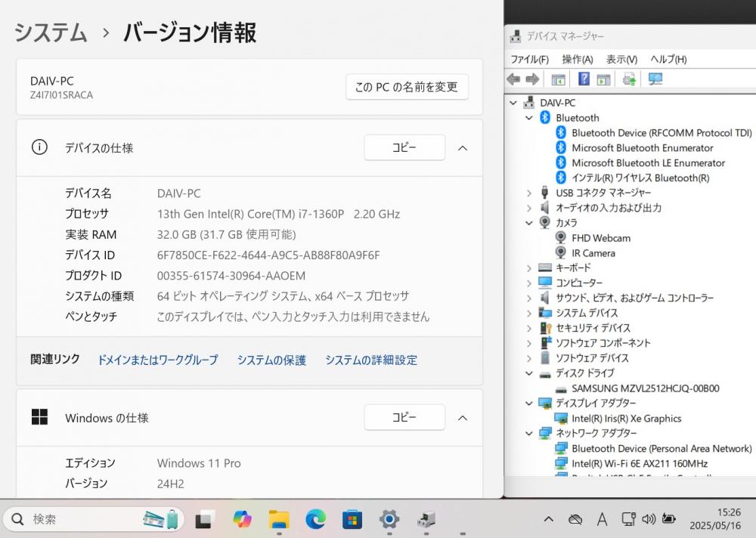Screen dimensions: 756x538
Task: Click the taskbar 検索 search box
Action: coord(94,519)
